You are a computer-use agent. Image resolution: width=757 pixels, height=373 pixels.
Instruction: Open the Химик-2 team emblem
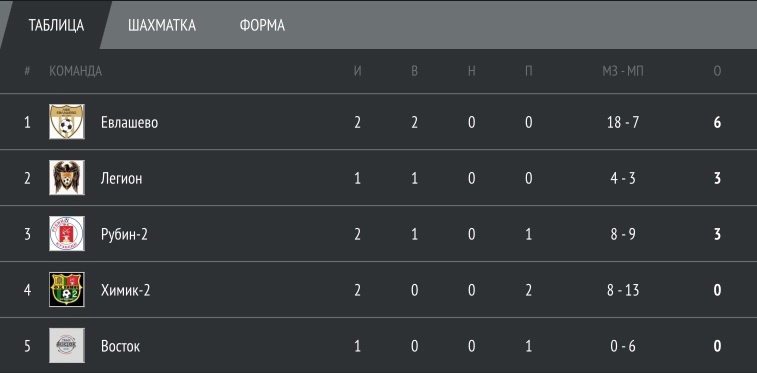pos(67,290)
